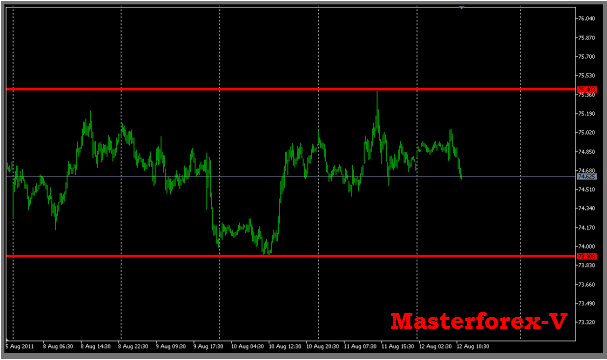The height and width of the screenshot is (360, 607).
Task: Click the red 75.403 price tag
Action: (x=587, y=90)
